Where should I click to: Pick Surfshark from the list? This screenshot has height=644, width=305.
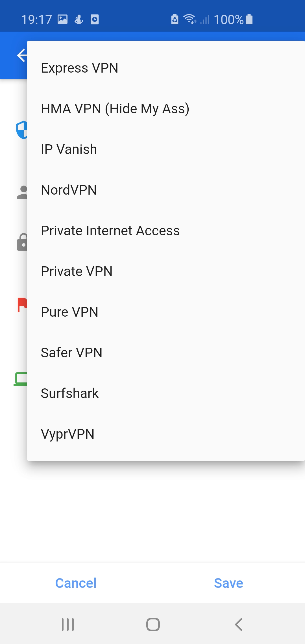166,393
